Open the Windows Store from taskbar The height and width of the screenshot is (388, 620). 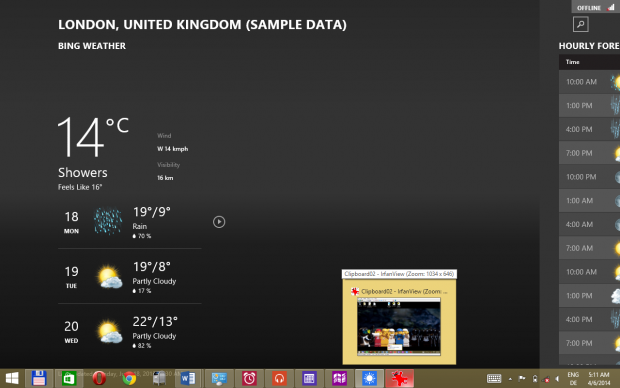click(69, 379)
